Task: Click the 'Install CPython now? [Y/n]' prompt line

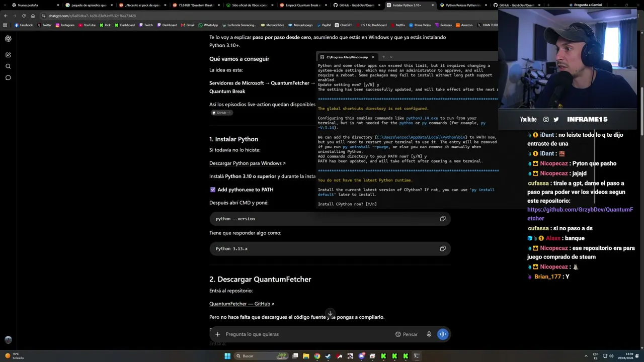Action: 347,204
